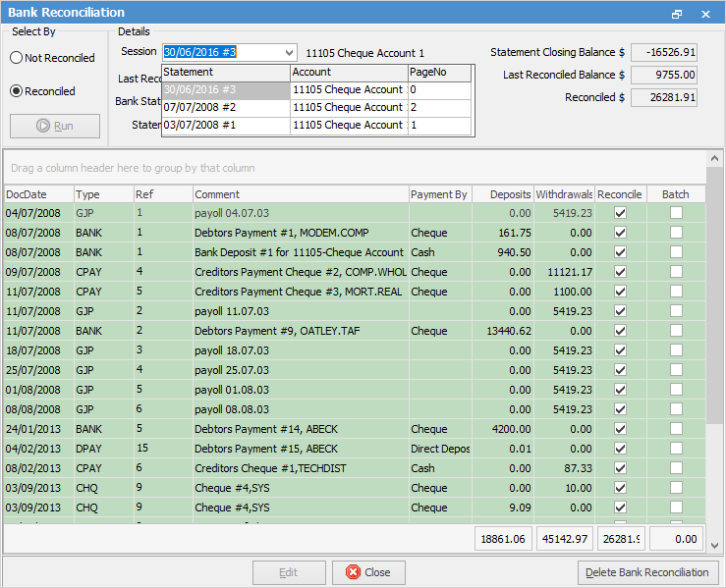Open the Session dropdown arrow
Viewport: 726px width, 588px height.
[288, 53]
